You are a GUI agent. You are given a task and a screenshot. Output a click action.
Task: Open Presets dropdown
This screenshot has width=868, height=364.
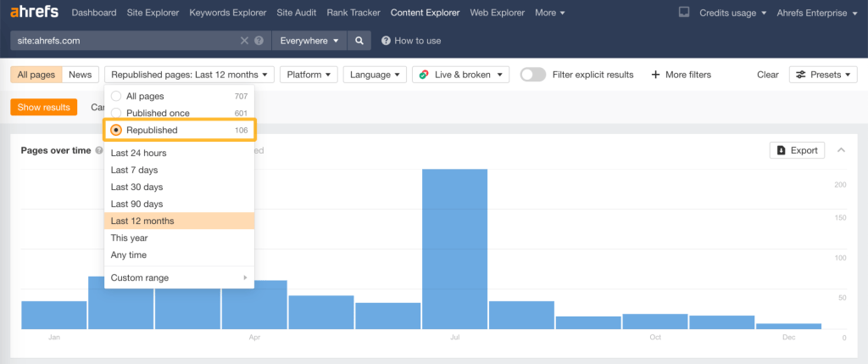pyautogui.click(x=823, y=74)
